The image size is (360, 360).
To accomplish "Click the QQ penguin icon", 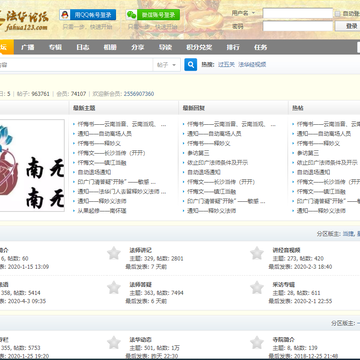I will click(65, 15).
